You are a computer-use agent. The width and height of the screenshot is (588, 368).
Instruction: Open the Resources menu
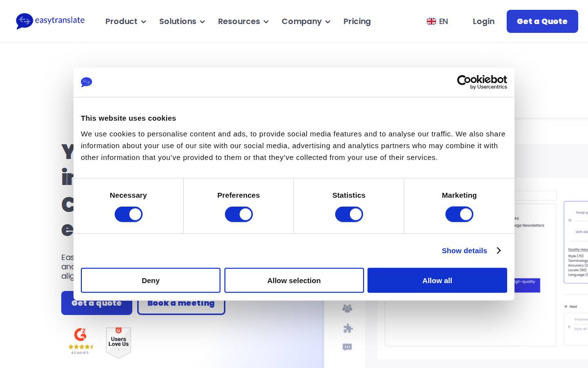[244, 22]
